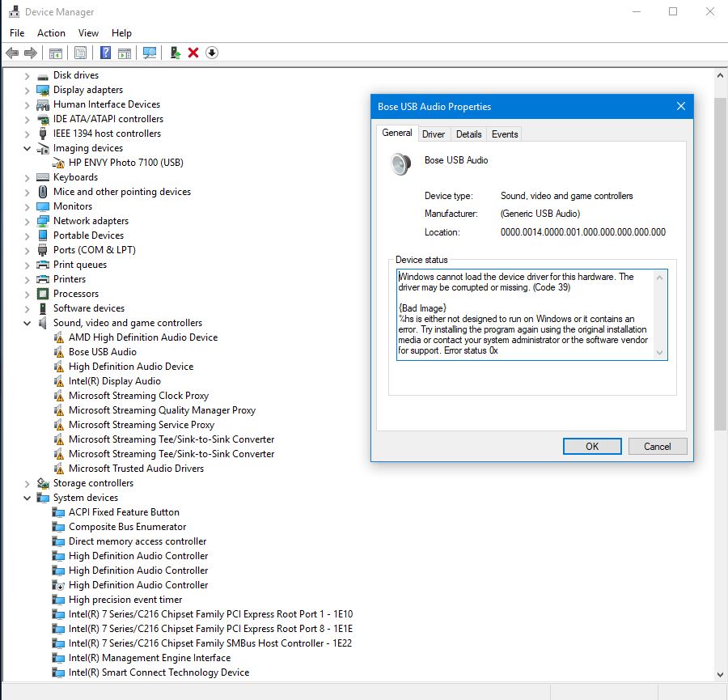Click the Show/Hide Console Tree icon
Screen dimensions: 728x700
pyautogui.click(x=54, y=53)
